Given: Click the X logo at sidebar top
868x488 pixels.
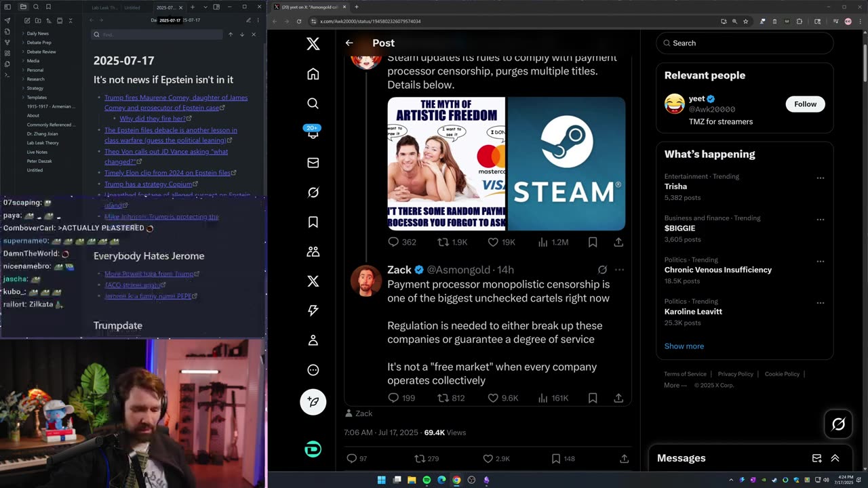Looking at the screenshot, I should point(313,44).
